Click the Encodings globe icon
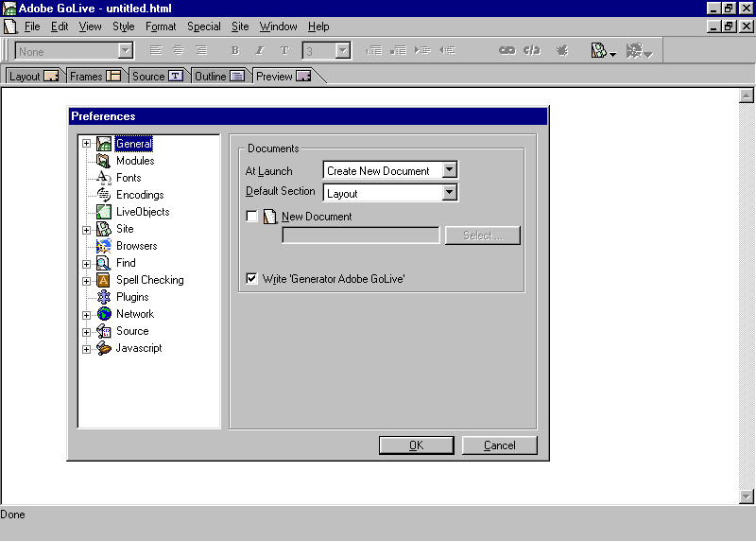The height and width of the screenshot is (541, 756). (104, 195)
